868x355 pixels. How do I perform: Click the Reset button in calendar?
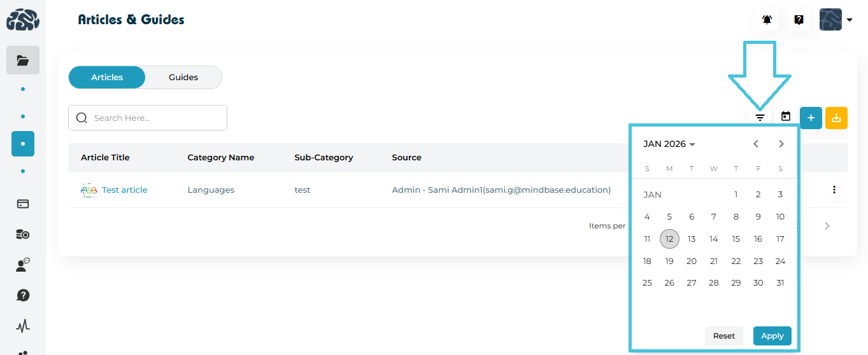click(723, 336)
